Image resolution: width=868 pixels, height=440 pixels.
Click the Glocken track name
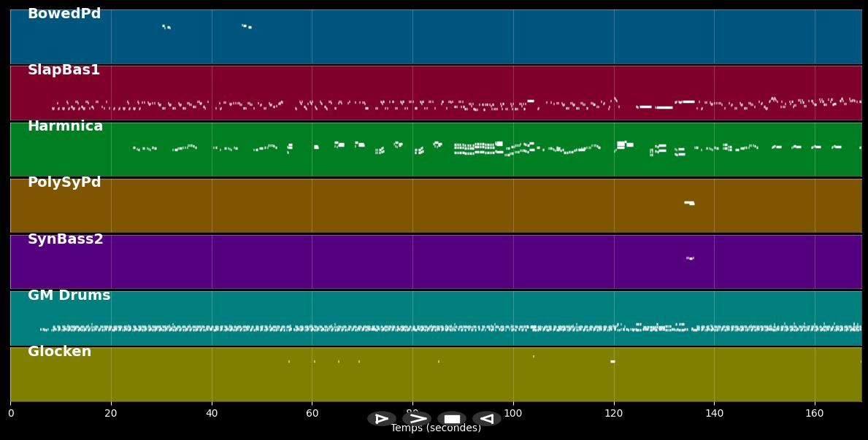59,352
